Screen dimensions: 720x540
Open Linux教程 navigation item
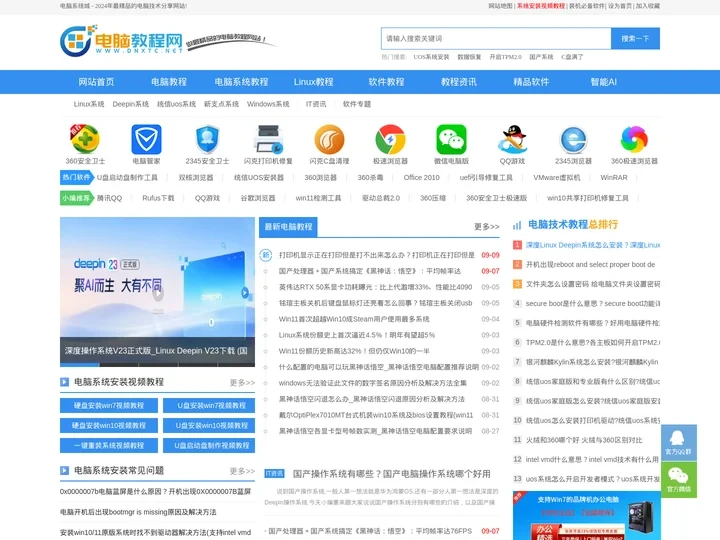tap(314, 82)
